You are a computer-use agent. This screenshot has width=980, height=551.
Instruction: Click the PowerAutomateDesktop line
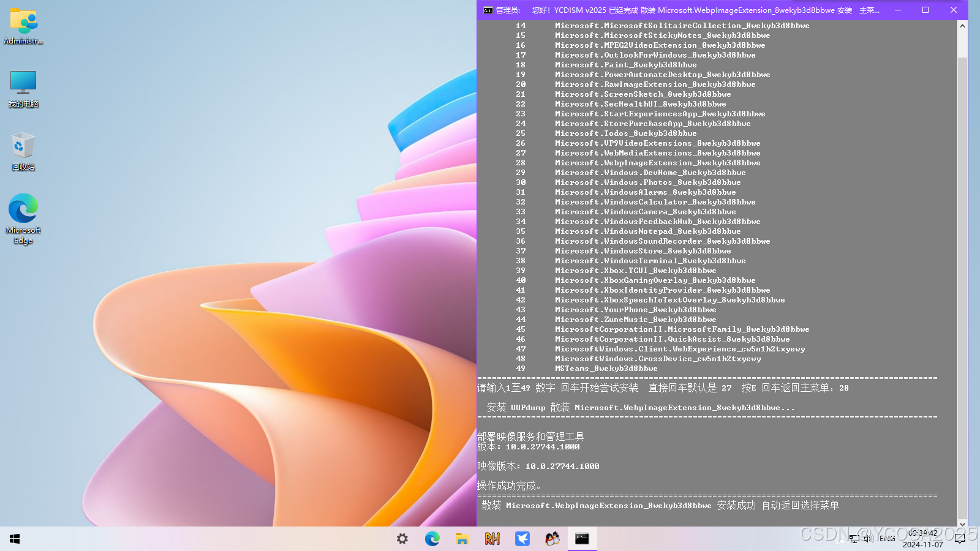point(643,75)
